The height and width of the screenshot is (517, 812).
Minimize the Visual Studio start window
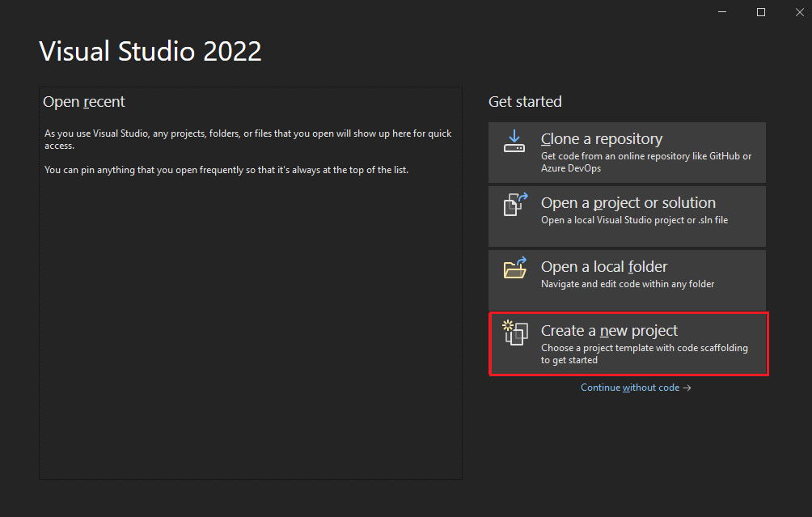pos(722,12)
